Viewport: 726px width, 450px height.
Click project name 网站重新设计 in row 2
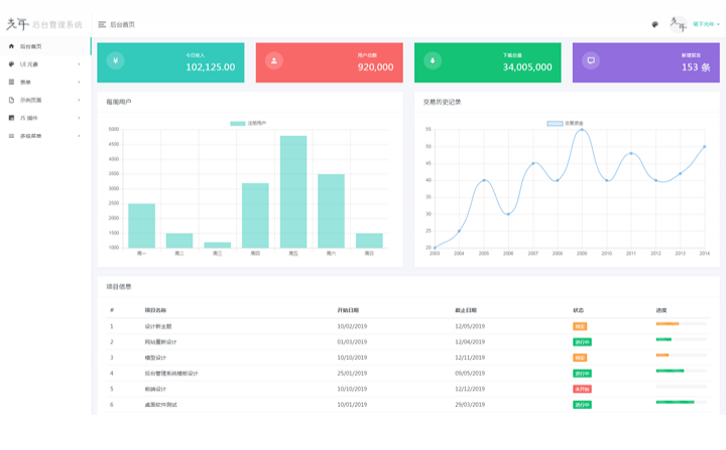point(161,342)
